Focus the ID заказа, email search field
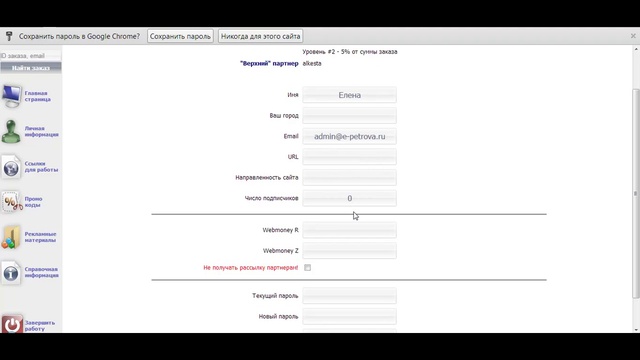Image resolution: width=640 pixels, height=360 pixels. [31, 56]
